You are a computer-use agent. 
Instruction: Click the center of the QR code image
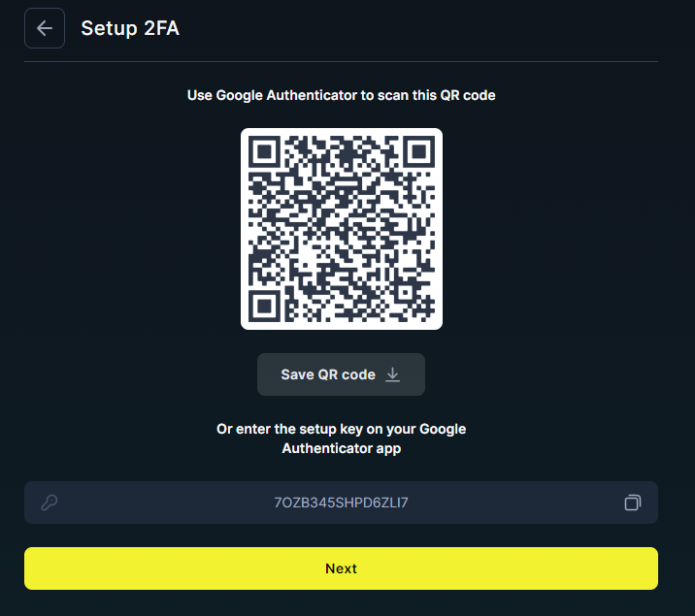[x=342, y=229]
